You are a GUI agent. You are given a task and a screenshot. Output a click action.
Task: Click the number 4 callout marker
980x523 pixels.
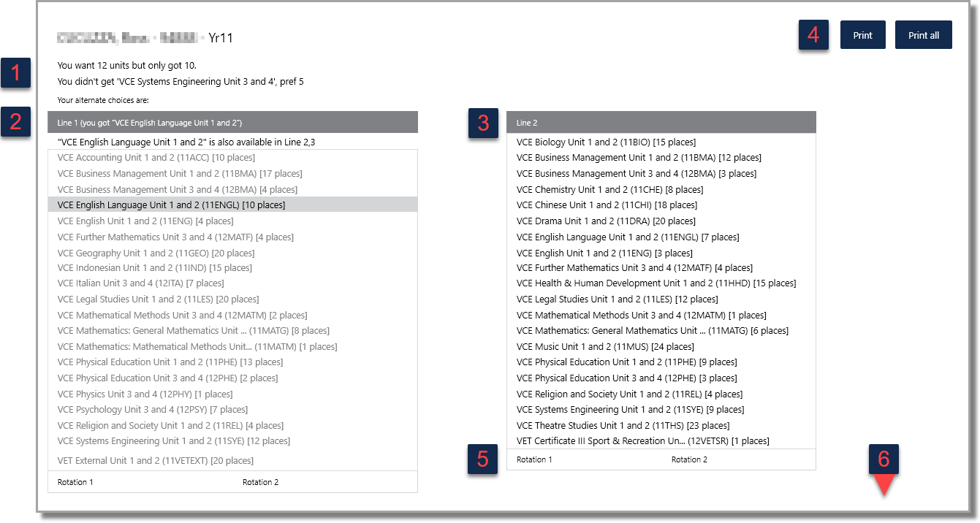coord(813,35)
